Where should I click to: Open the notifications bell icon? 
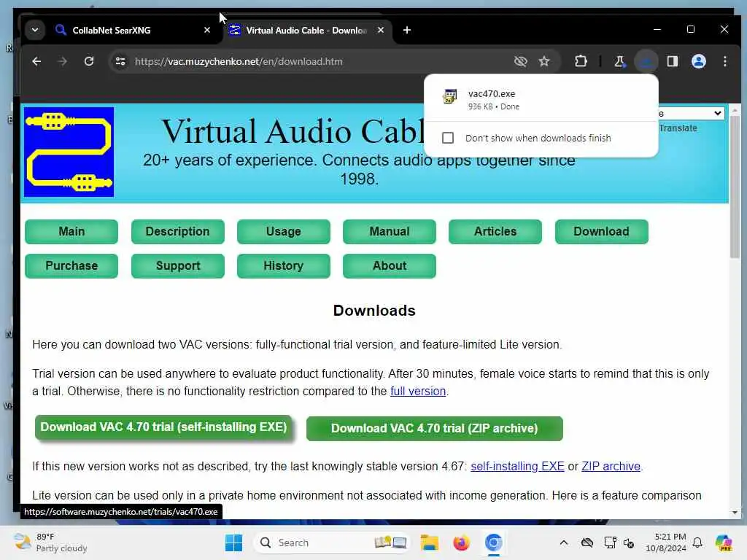point(697,542)
